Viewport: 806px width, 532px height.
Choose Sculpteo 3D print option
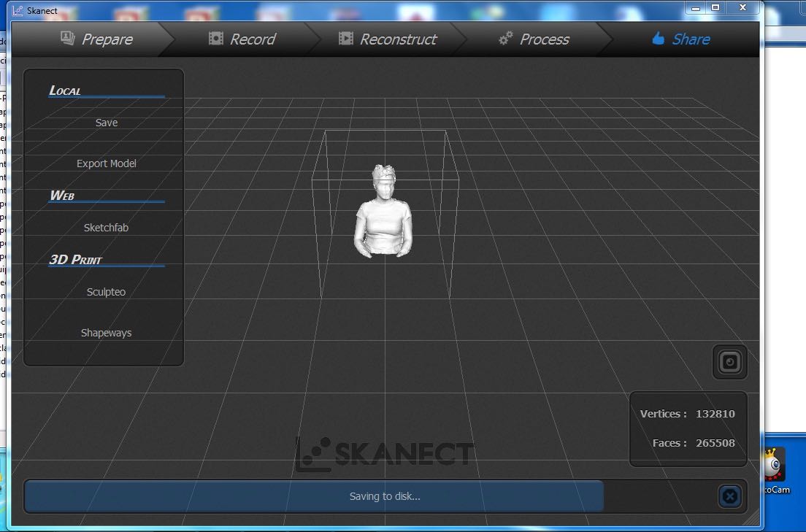pos(106,292)
